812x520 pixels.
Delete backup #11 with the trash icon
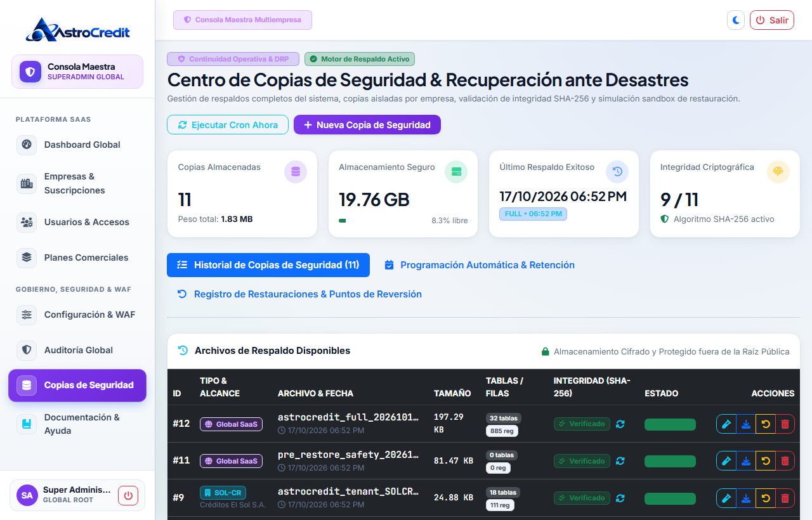point(785,461)
